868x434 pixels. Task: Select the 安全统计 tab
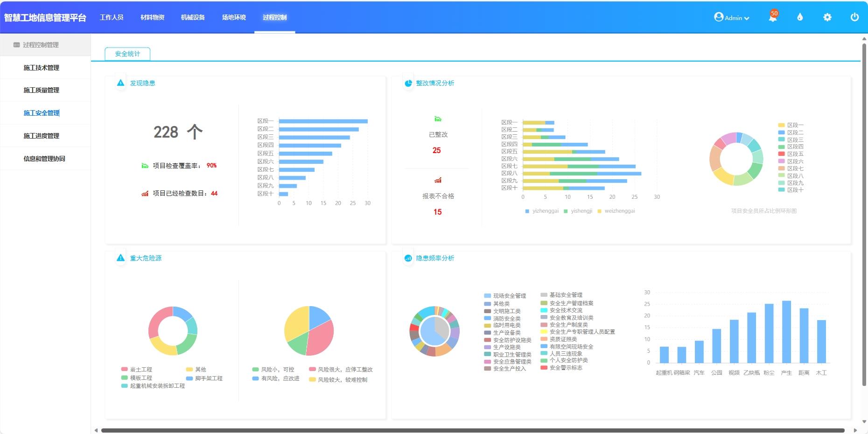coord(127,54)
